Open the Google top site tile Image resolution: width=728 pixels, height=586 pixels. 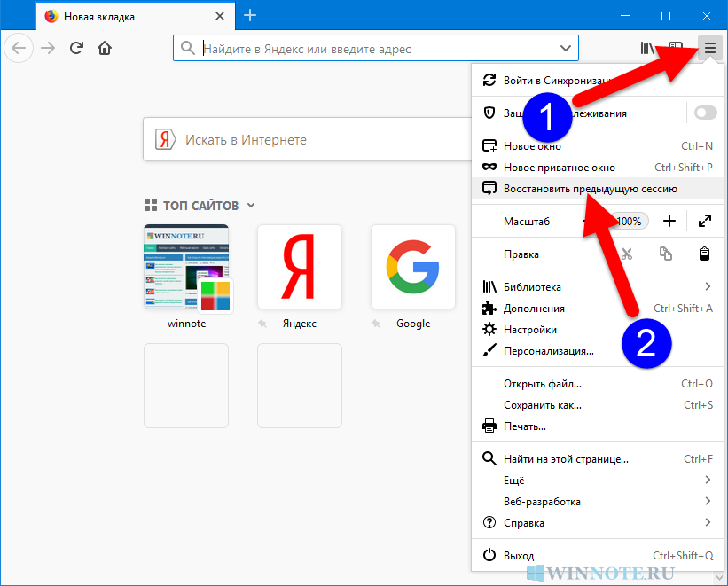click(x=412, y=267)
